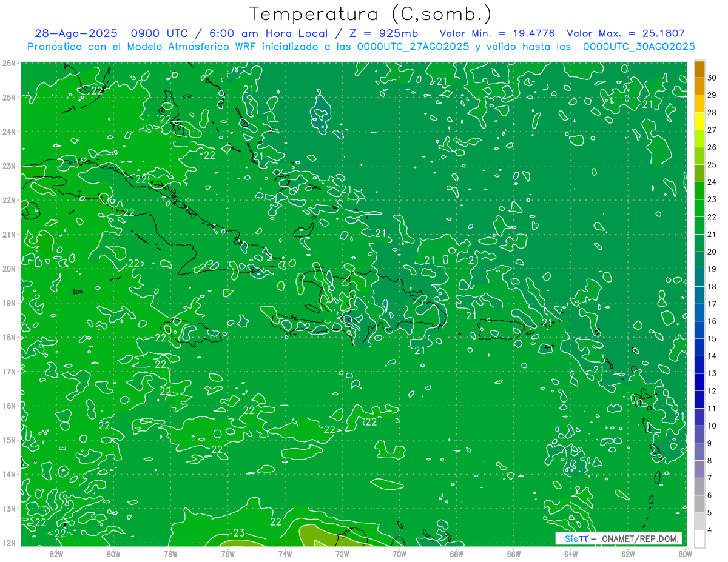Click the "74W" longitude axis label

coord(285,554)
